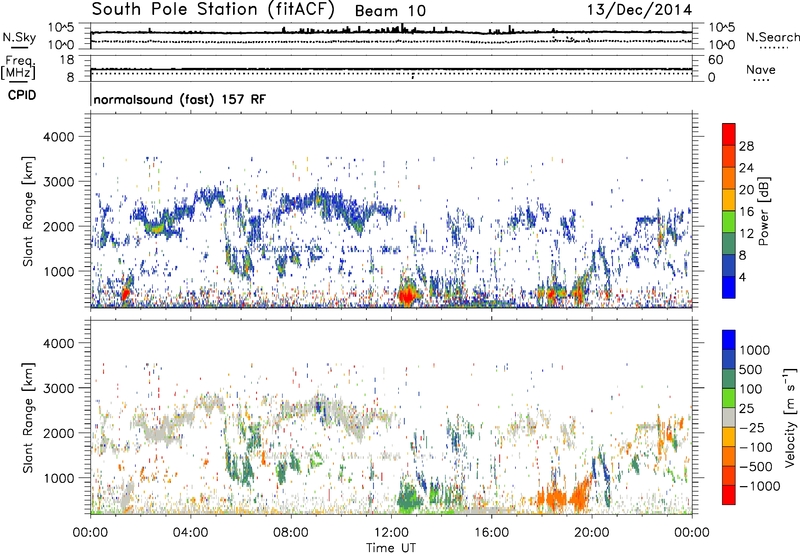Click the "Slant Range [km]" label of the power panel

tap(28, 211)
